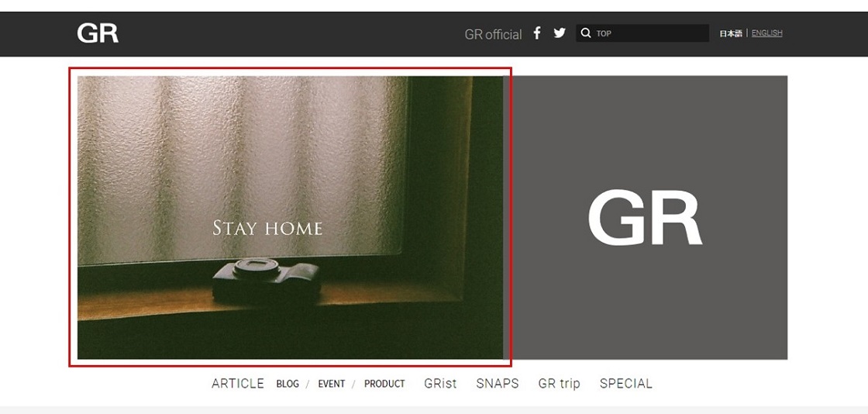Switch language to 日本語

[x=731, y=33]
